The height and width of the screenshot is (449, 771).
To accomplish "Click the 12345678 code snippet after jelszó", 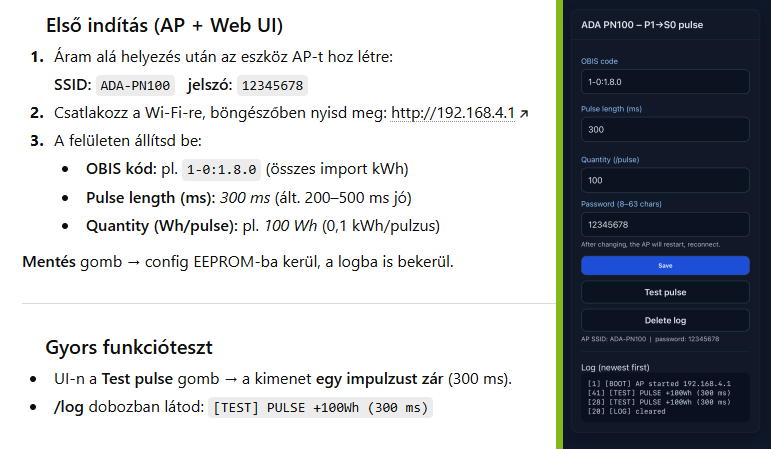I will [x=273, y=85].
